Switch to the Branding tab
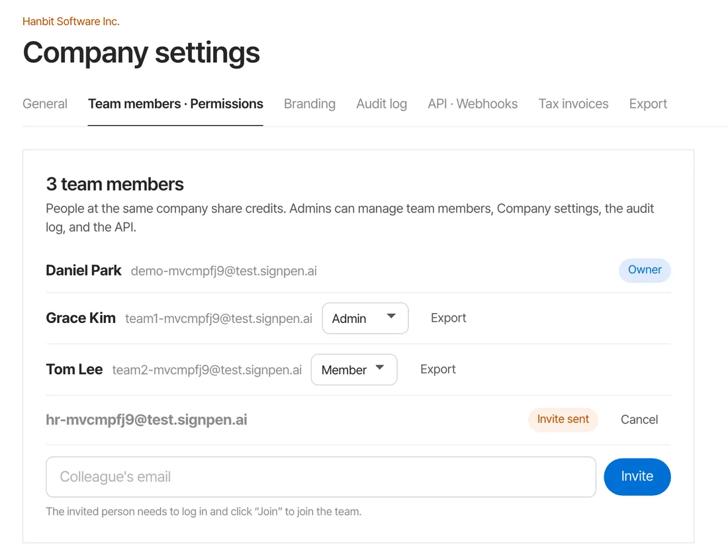The image size is (728, 560). [x=310, y=103]
